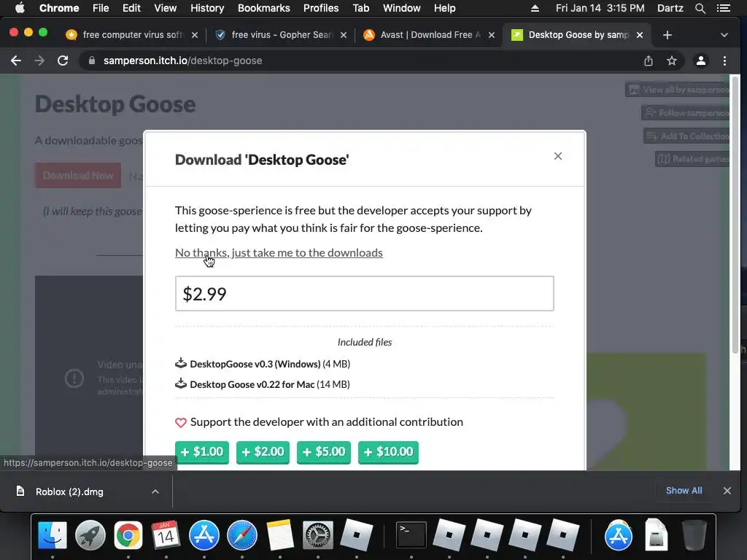747x560 pixels.
Task: Open the Chrome profile avatar
Action: 701,61
